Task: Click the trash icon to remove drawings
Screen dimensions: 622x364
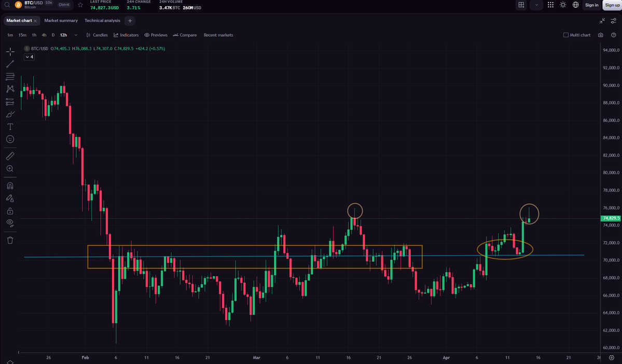Action: click(10, 240)
